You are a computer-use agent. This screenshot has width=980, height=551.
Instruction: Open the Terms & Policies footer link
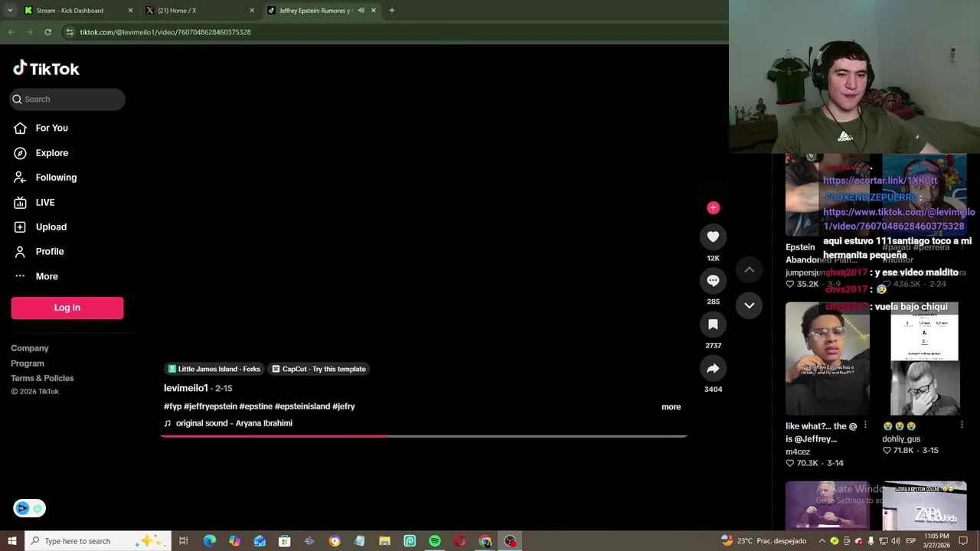click(x=42, y=378)
